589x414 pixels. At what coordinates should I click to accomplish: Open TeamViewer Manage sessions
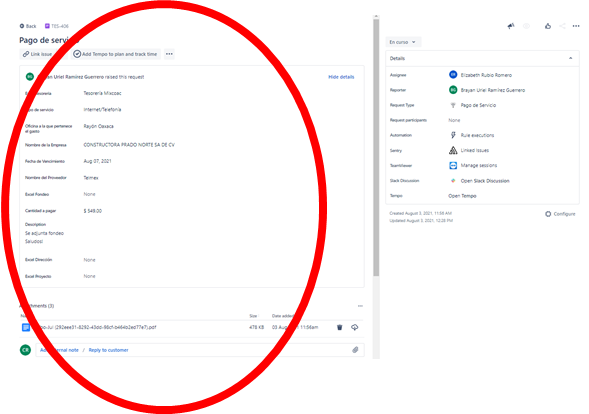[479, 165]
